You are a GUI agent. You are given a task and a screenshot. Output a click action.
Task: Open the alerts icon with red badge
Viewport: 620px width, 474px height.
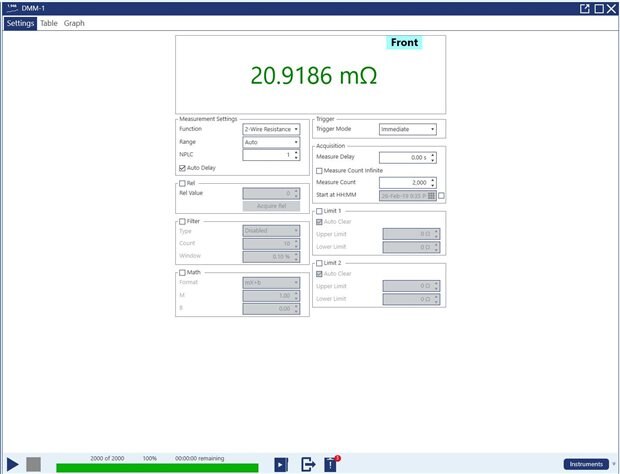(332, 464)
